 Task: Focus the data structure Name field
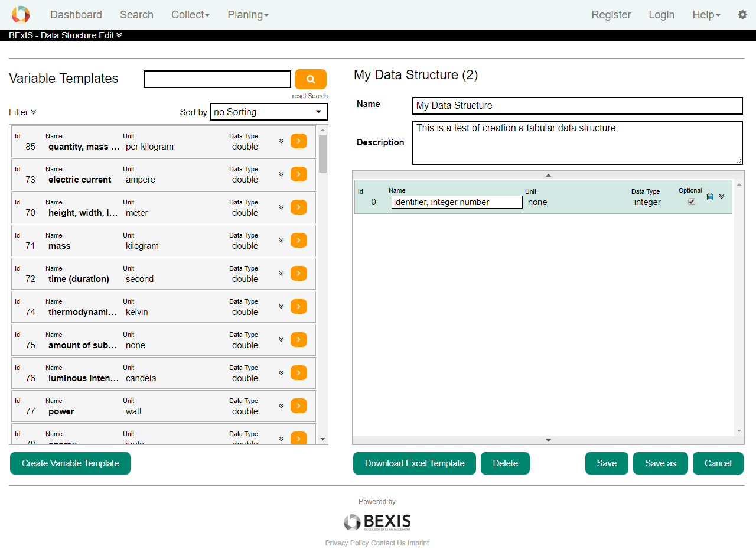point(577,105)
